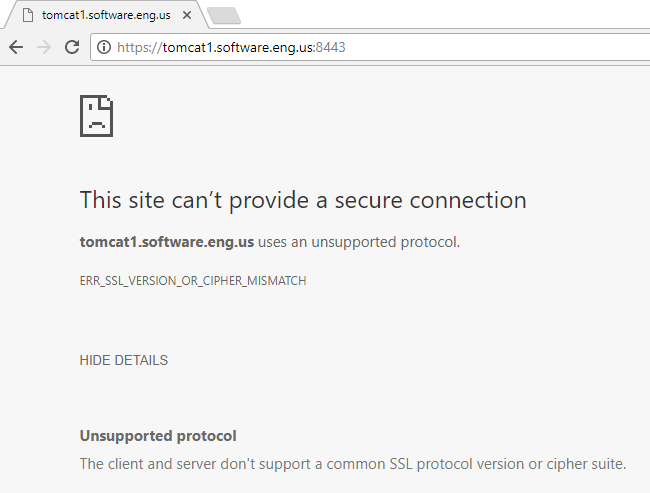The image size is (650, 493).
Task: Click the 8443 port number in URL
Action: [x=331, y=47]
